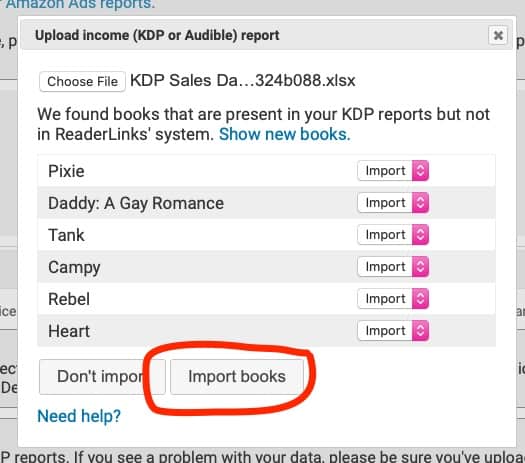This screenshot has height=463, width=525.
Task: Click the Don't import button
Action: pyautogui.click(x=102, y=377)
